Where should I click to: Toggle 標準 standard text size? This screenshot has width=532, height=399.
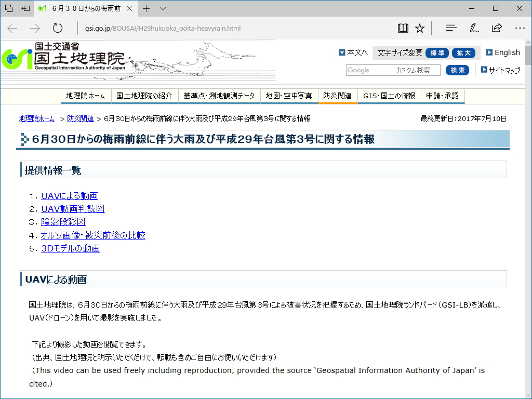(437, 52)
